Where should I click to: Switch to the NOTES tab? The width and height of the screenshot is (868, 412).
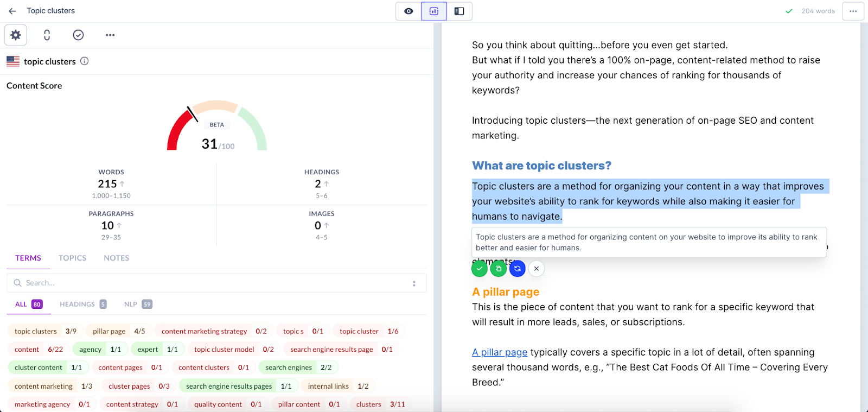click(x=117, y=258)
